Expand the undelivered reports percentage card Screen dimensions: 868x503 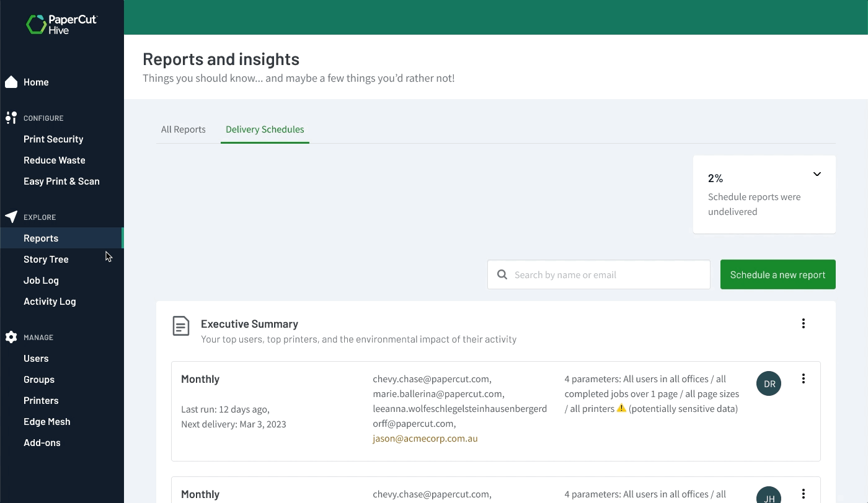coord(817,174)
